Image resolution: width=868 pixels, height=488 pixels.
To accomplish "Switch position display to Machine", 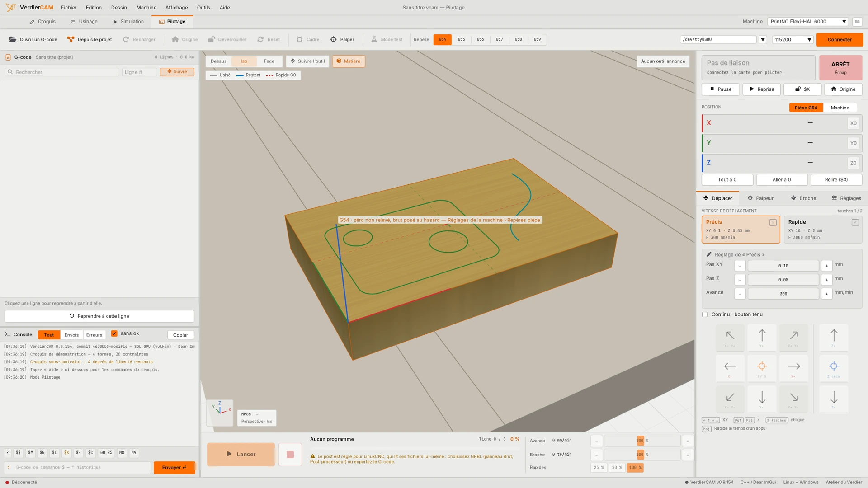I will point(840,108).
